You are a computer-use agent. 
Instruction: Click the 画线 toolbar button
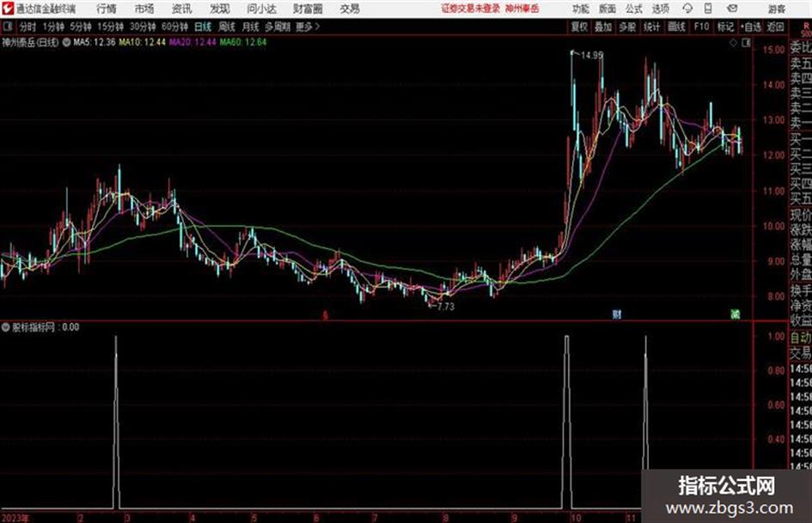677,27
